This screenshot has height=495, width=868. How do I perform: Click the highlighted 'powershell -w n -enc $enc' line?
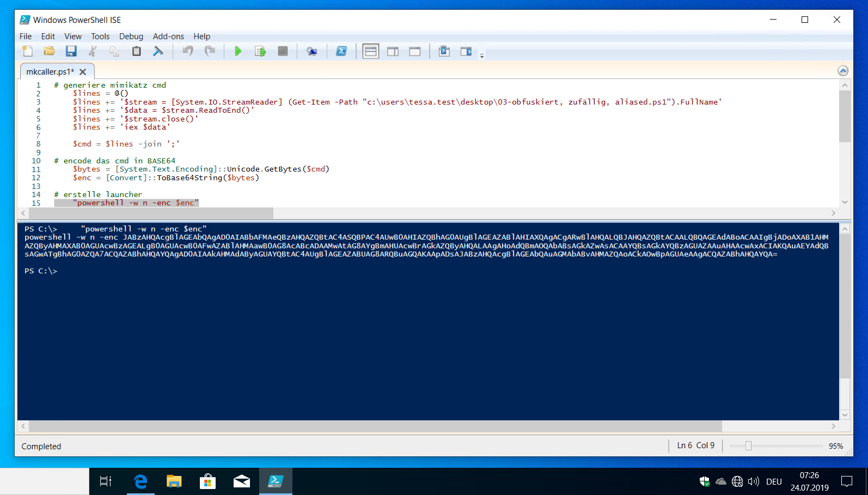(x=126, y=203)
